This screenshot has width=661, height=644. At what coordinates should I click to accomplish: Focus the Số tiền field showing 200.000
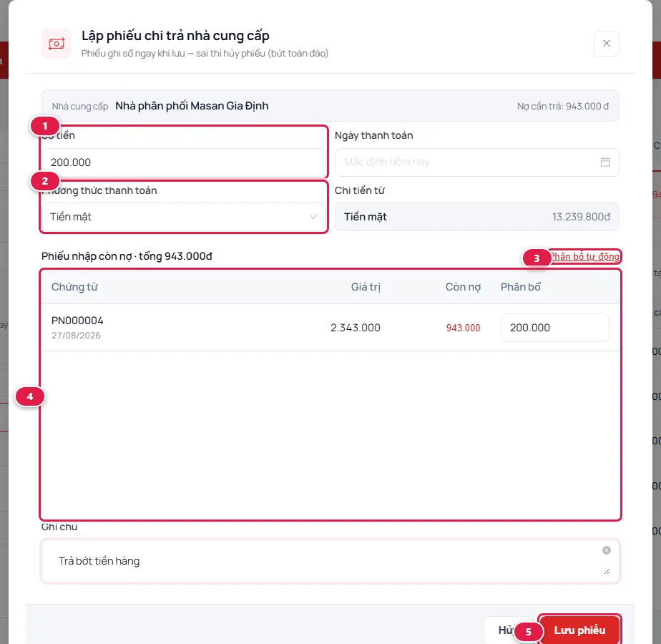click(184, 162)
